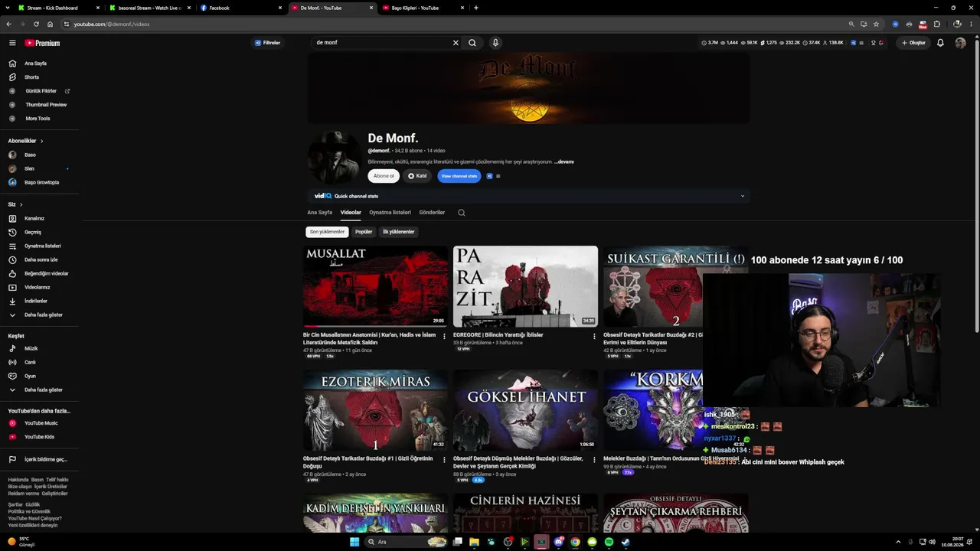Image resolution: width=980 pixels, height=551 pixels.
Task: Open the YouTube hamburger guide menu
Action: pos(12,43)
